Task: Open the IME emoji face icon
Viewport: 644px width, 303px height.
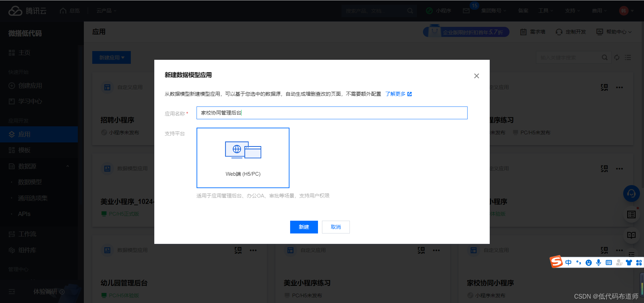Action: (589, 263)
